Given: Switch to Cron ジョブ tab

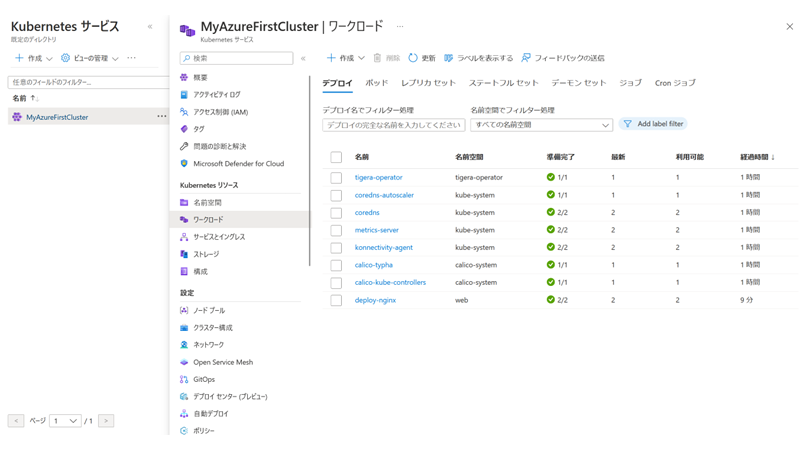Looking at the screenshot, I should click(675, 83).
